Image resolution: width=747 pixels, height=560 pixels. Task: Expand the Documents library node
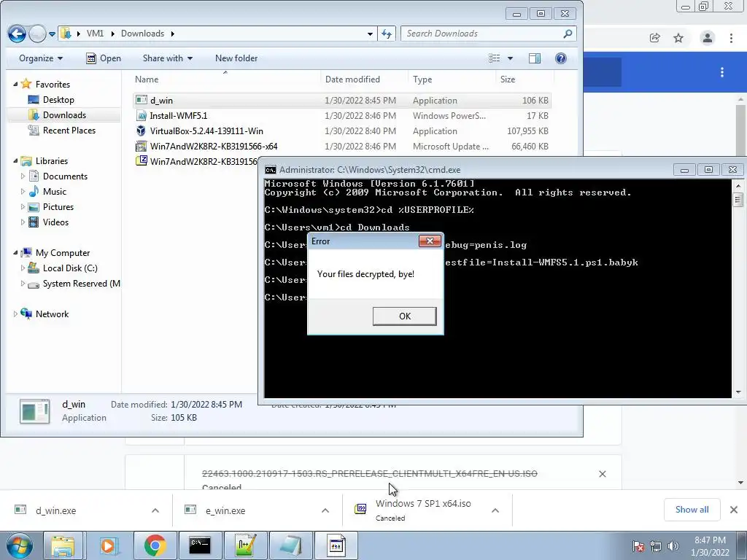coord(23,176)
